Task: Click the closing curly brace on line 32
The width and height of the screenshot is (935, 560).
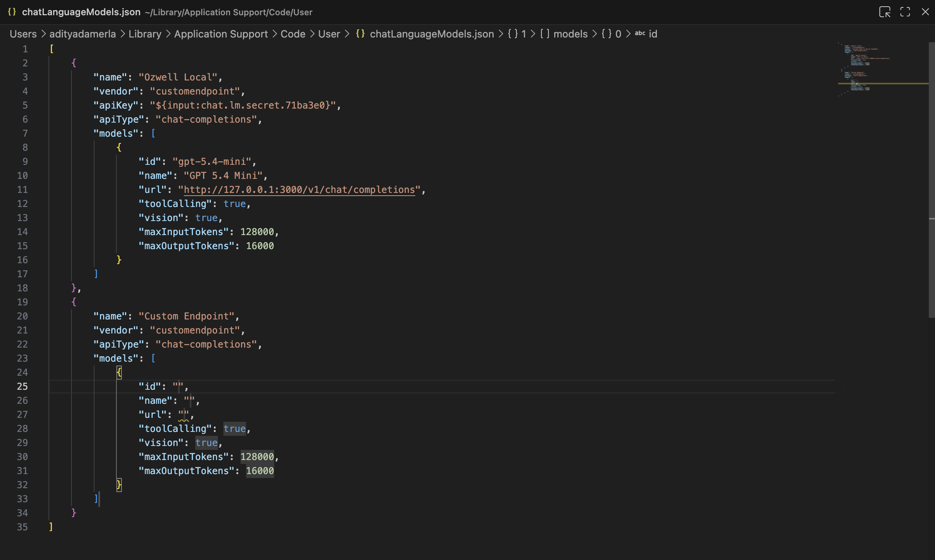Action: coord(119,485)
